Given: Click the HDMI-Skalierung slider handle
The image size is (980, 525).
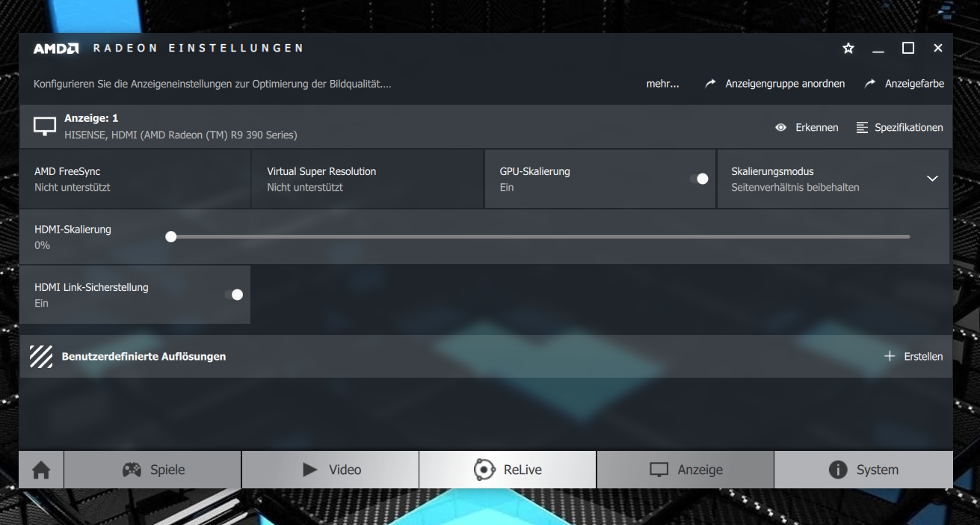Looking at the screenshot, I should click(x=171, y=236).
